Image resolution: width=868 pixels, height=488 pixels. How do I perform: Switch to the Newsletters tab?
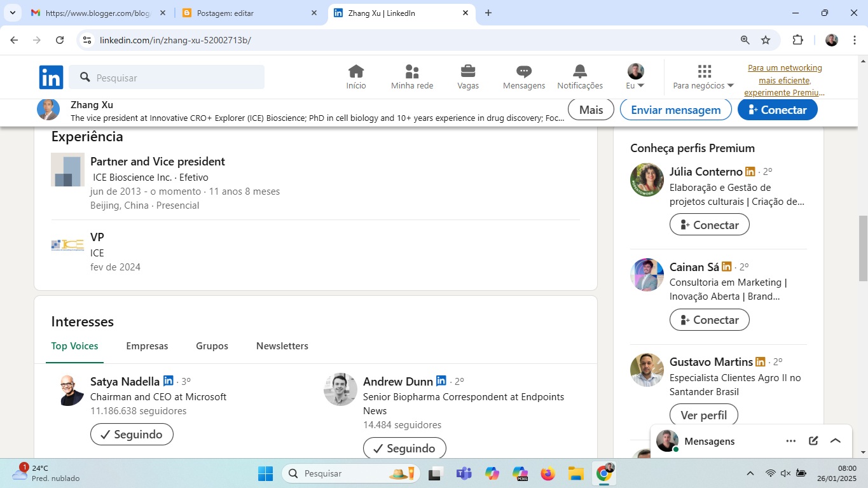[282, 346]
